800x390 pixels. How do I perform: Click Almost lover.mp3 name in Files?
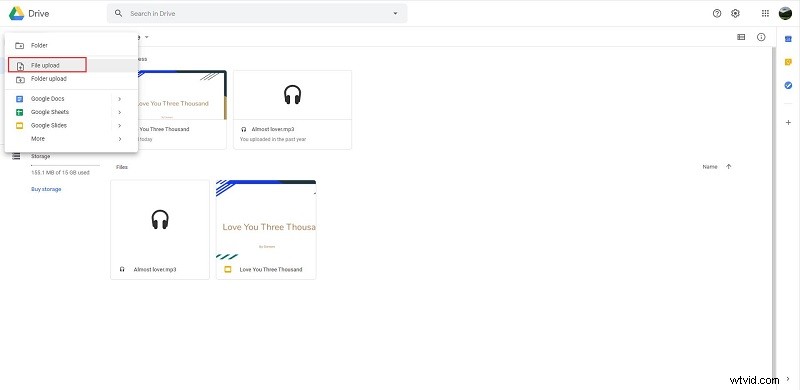coord(155,270)
